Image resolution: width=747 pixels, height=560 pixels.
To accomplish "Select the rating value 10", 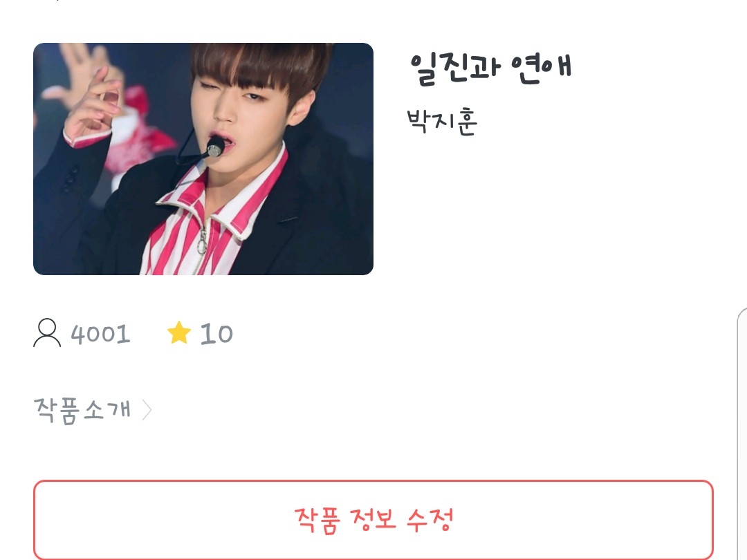I will (x=216, y=333).
